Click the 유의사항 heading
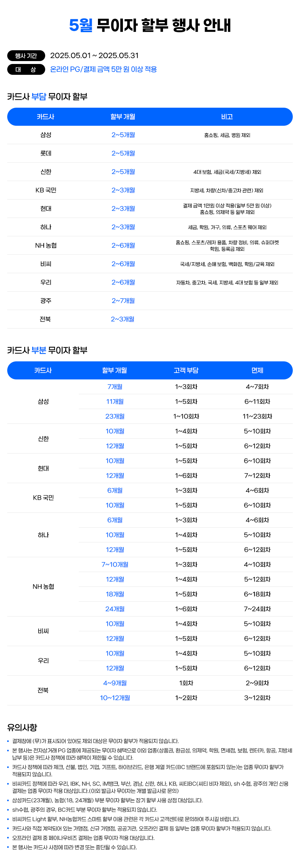 click(22, 727)
